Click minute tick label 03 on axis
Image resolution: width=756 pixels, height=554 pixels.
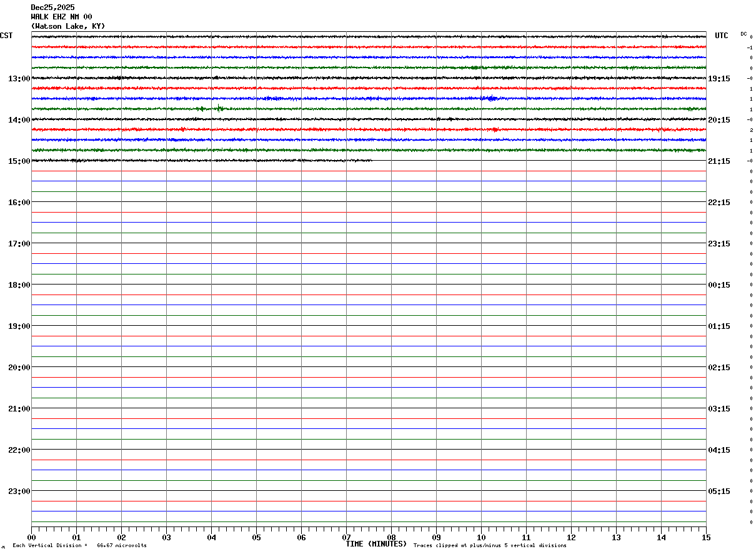166,538
